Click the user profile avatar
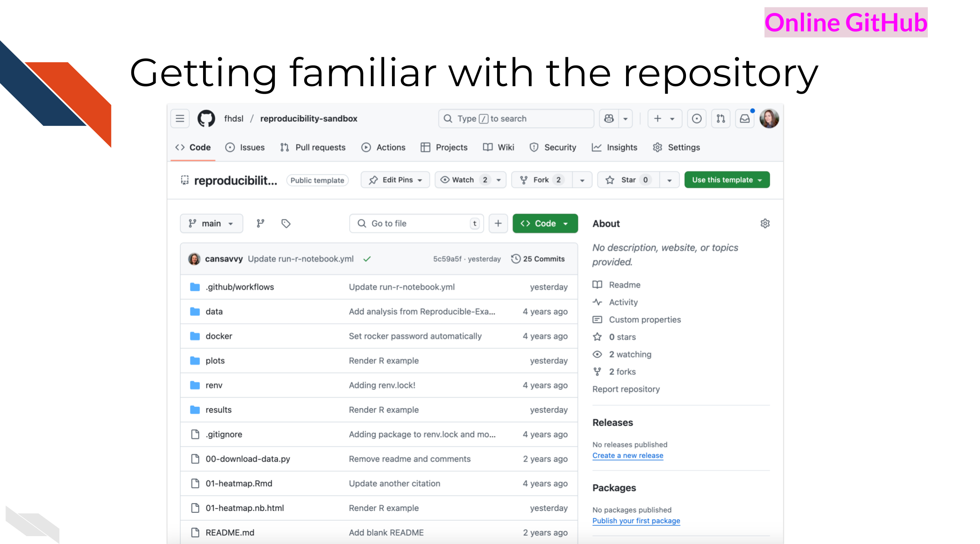Screen dimensions: 980x544 pos(769,118)
